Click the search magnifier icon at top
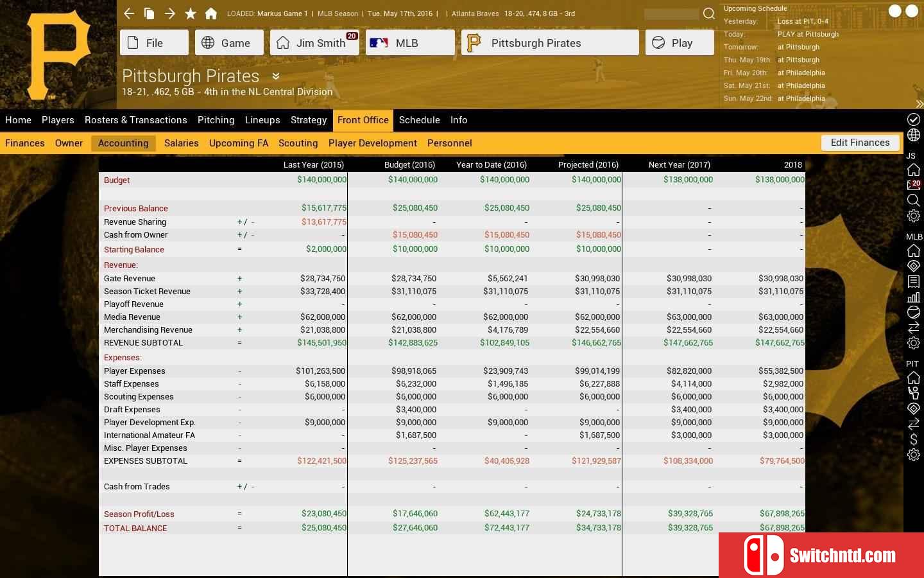 [x=709, y=13]
